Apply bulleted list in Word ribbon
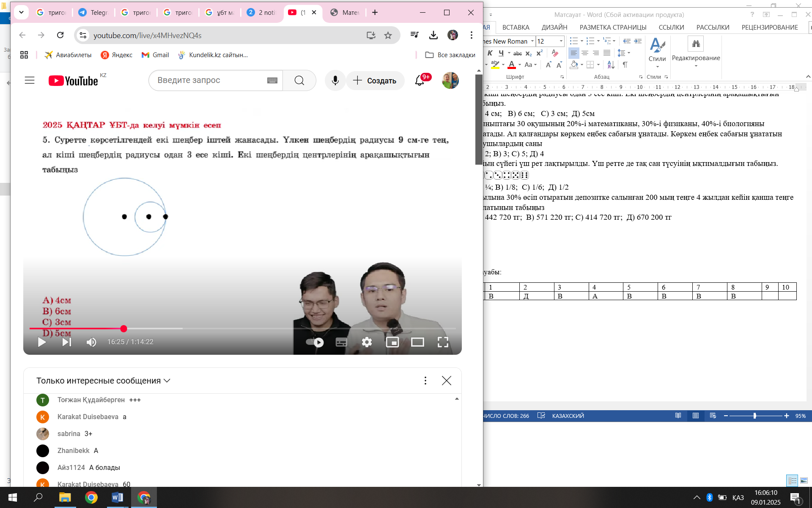Screen dimensions: 812x508 pos(573,41)
